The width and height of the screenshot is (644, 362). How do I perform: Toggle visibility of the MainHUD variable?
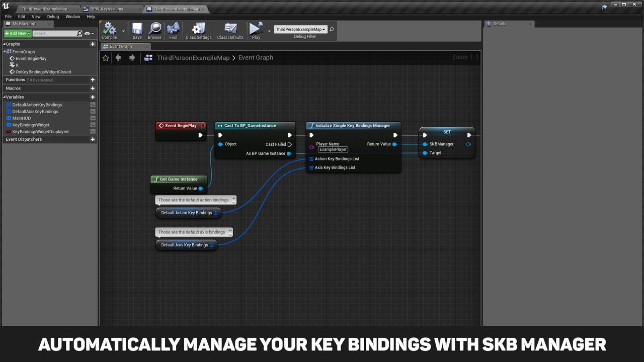coord(93,118)
